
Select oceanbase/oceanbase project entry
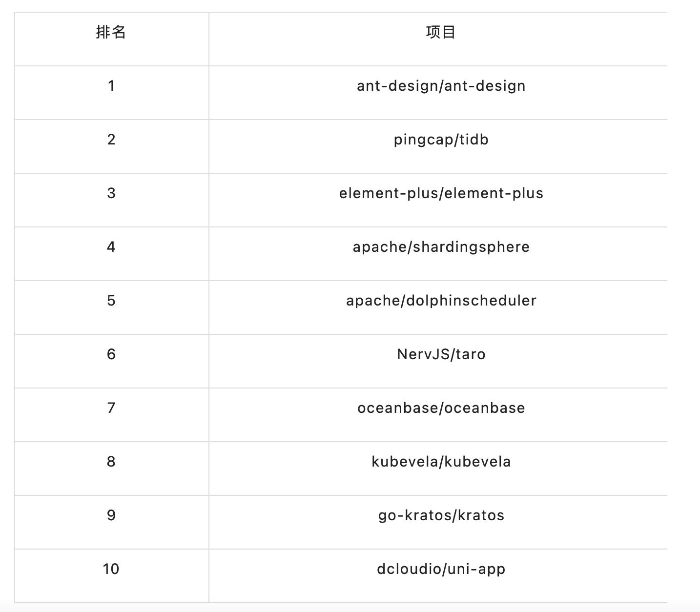[441, 408]
